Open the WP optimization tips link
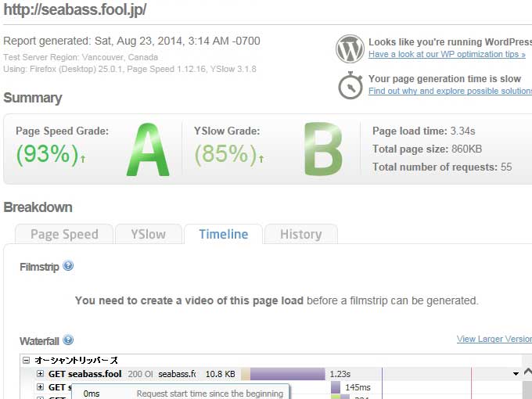532x399 pixels. 447,55
